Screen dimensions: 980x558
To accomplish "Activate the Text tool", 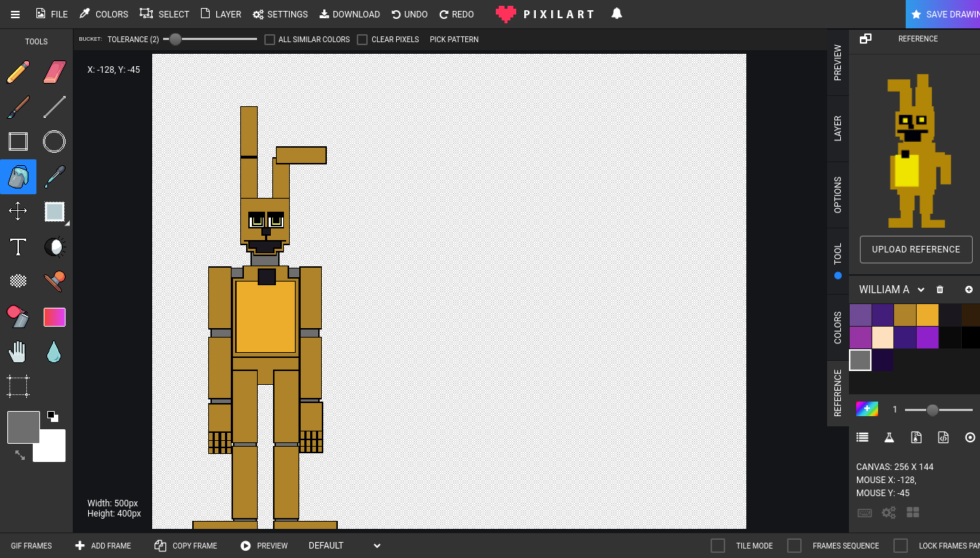I will [18, 247].
